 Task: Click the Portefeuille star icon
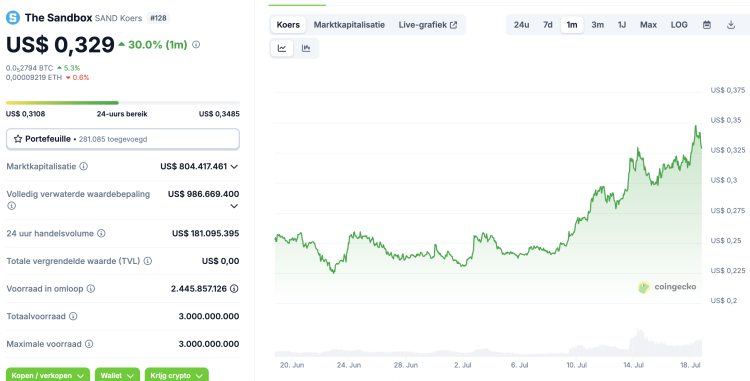pyautogui.click(x=18, y=139)
